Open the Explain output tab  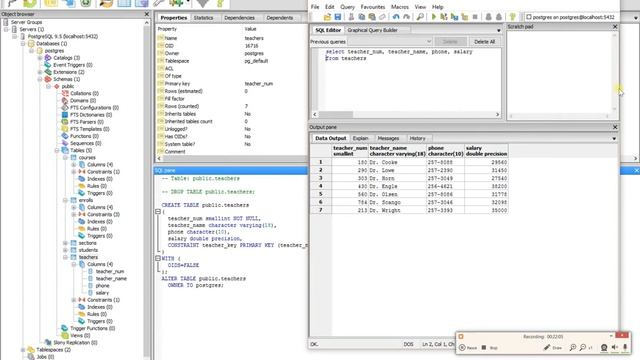[x=360, y=138]
